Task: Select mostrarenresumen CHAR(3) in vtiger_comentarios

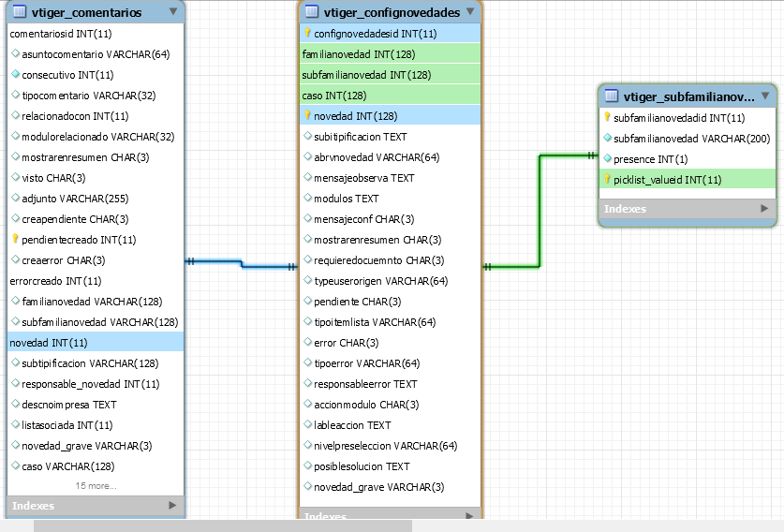Action: (96, 157)
